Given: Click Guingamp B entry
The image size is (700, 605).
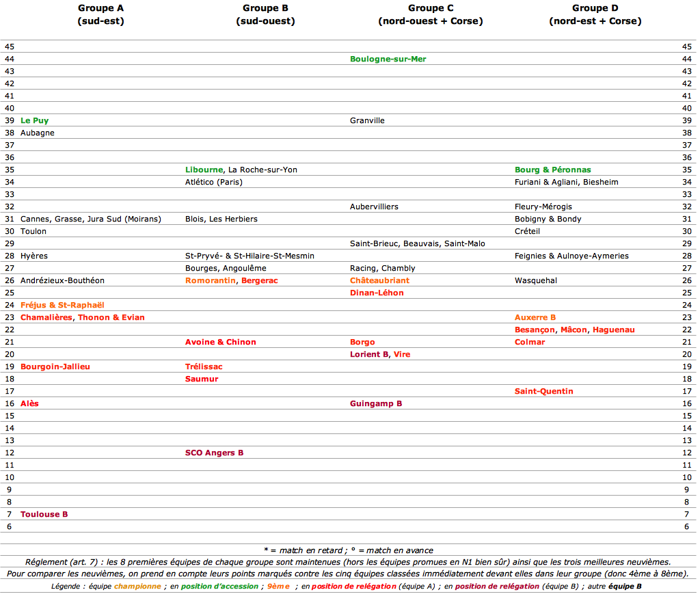Looking at the screenshot, I should tap(376, 403).
